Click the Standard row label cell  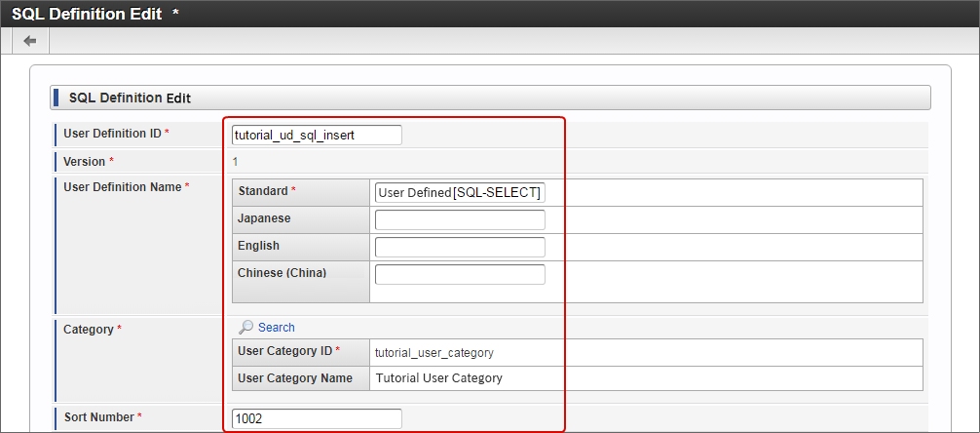[263, 192]
